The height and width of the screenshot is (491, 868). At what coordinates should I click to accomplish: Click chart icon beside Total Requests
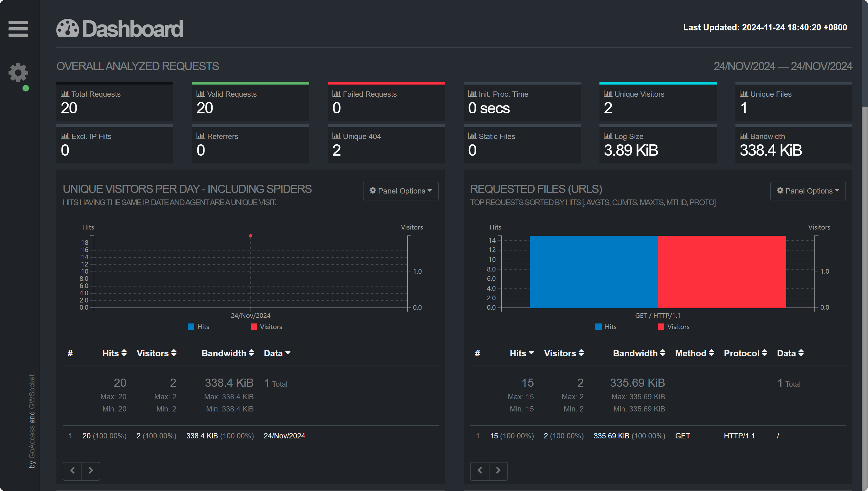[x=65, y=94]
